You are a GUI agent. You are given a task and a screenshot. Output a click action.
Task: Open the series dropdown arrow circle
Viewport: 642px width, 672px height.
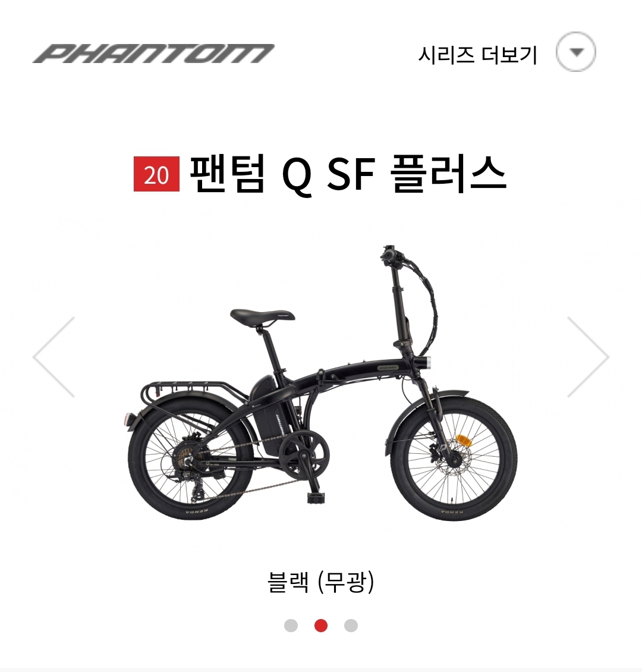575,52
